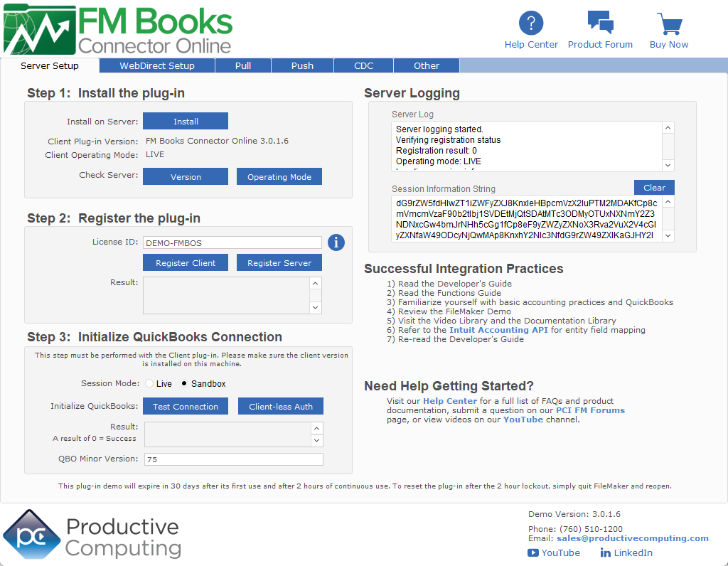
Task: Open the Intuit Accounting API link
Action: pos(498,330)
